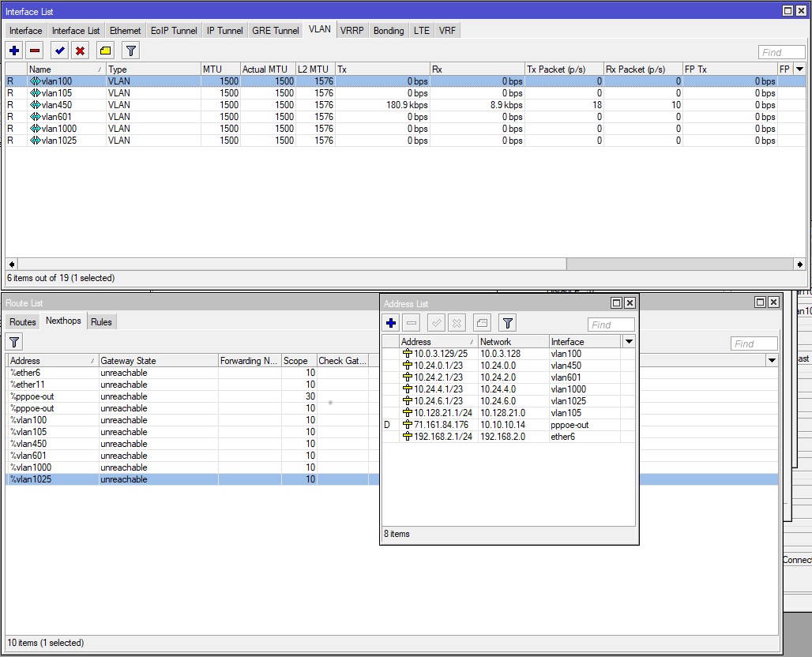Switch to the Interface tab
Screen dimensions: 812x657
(x=25, y=31)
